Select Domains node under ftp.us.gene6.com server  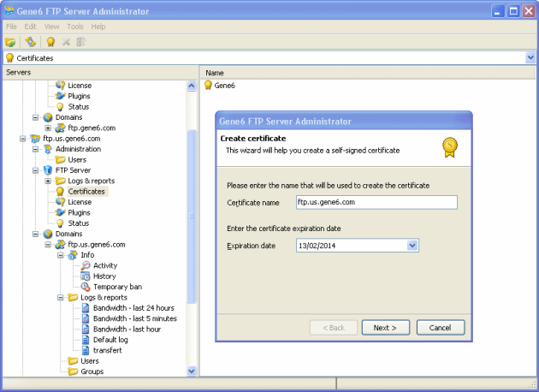click(68, 234)
